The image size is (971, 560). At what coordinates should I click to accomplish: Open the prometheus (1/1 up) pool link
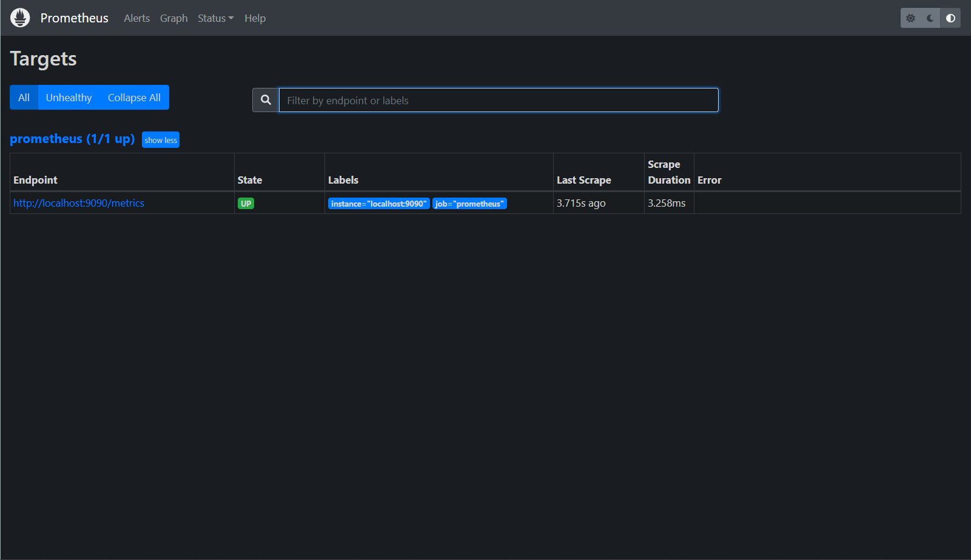pyautogui.click(x=72, y=139)
